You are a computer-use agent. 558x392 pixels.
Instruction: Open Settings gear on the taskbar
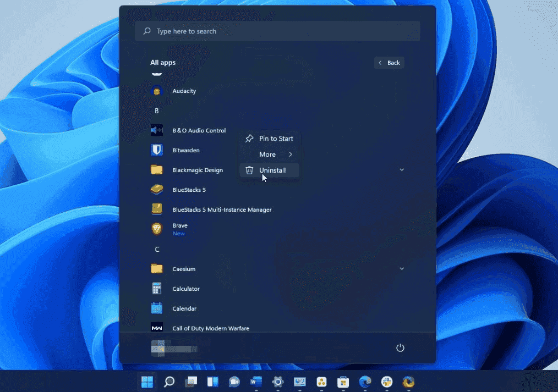277,382
